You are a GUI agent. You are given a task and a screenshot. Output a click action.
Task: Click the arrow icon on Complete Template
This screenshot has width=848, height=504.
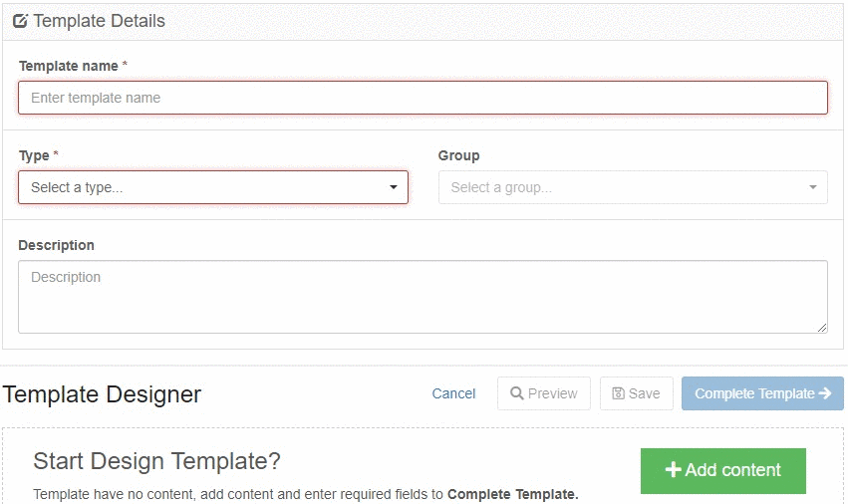(x=825, y=393)
